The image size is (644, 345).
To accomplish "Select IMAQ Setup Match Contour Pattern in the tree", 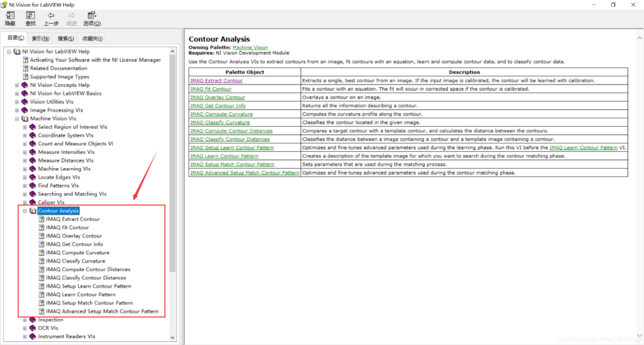I will pyautogui.click(x=89, y=303).
